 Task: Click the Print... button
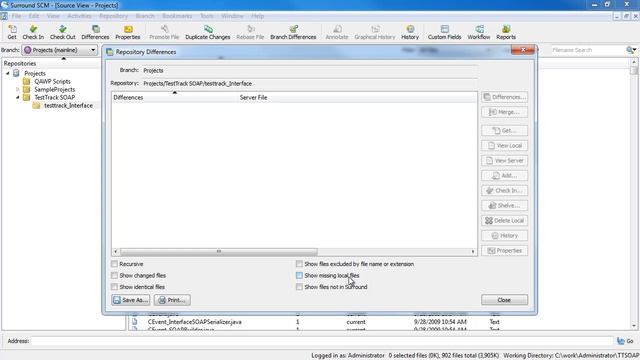coord(172,300)
